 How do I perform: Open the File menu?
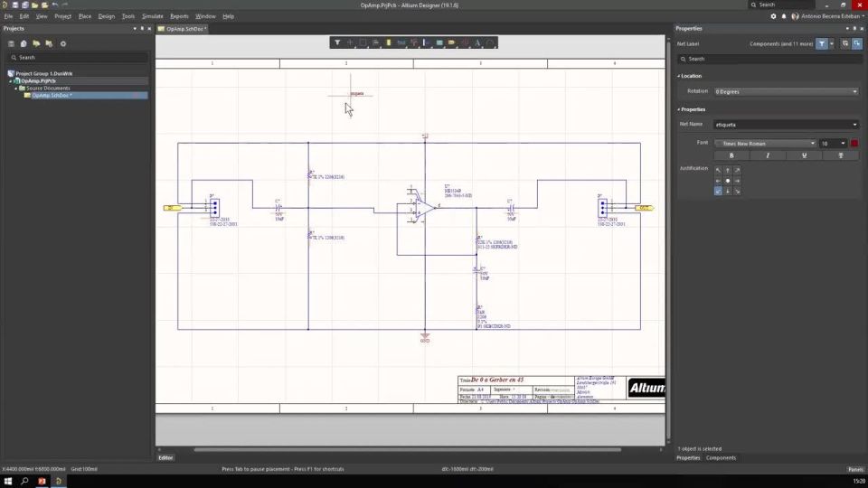(x=8, y=16)
